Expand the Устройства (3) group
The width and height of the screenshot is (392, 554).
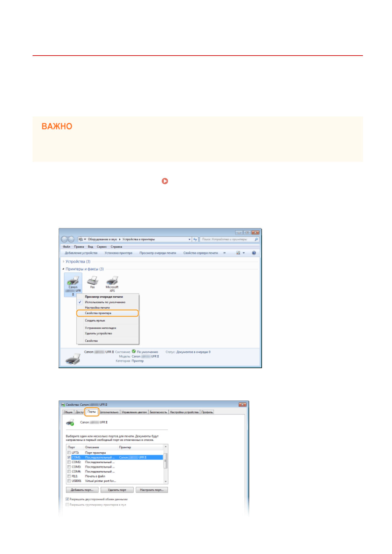[64, 262]
